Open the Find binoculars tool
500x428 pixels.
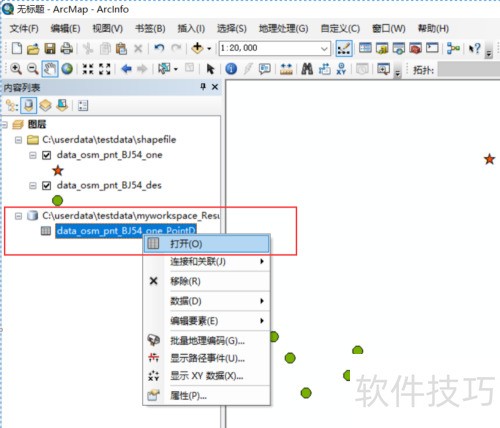click(x=307, y=69)
